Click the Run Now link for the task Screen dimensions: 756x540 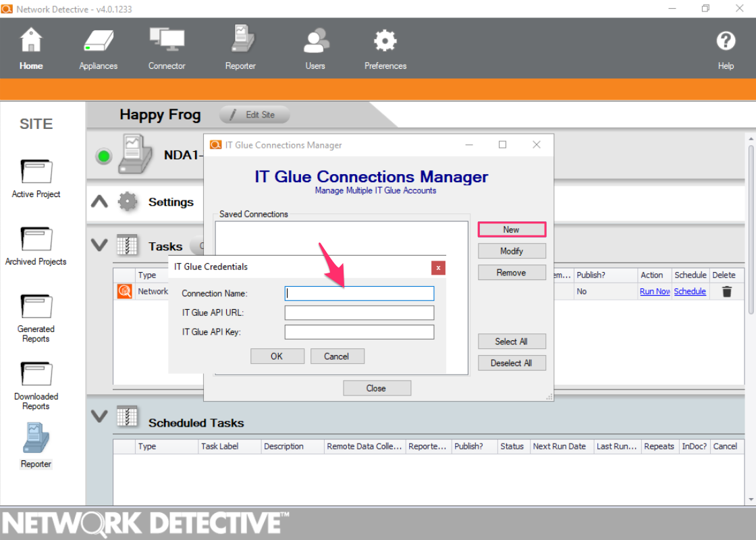654,291
